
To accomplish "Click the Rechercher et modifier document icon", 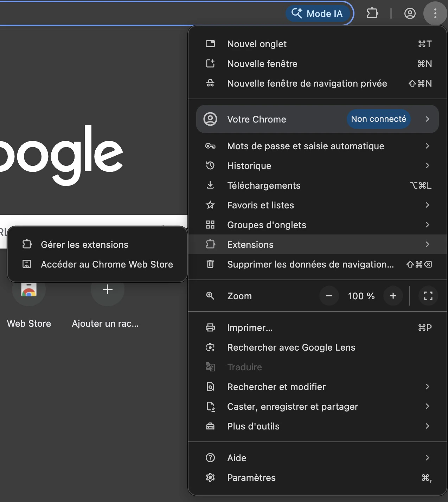I will click(x=210, y=387).
